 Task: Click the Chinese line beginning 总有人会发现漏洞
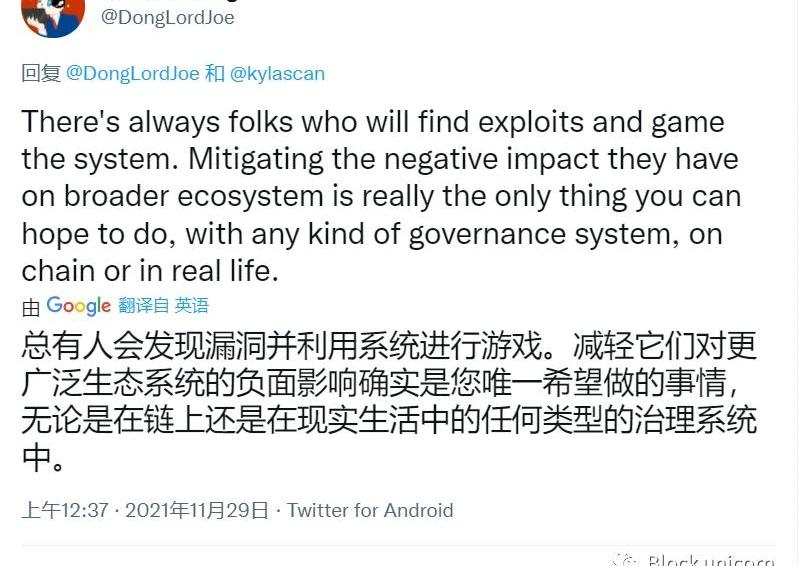pos(390,347)
